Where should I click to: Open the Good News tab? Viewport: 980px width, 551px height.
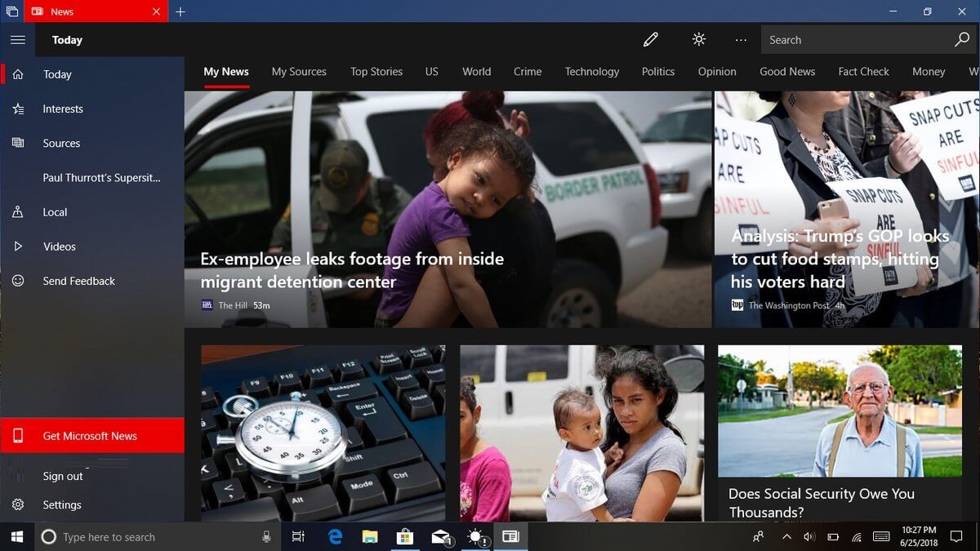[x=787, y=72]
